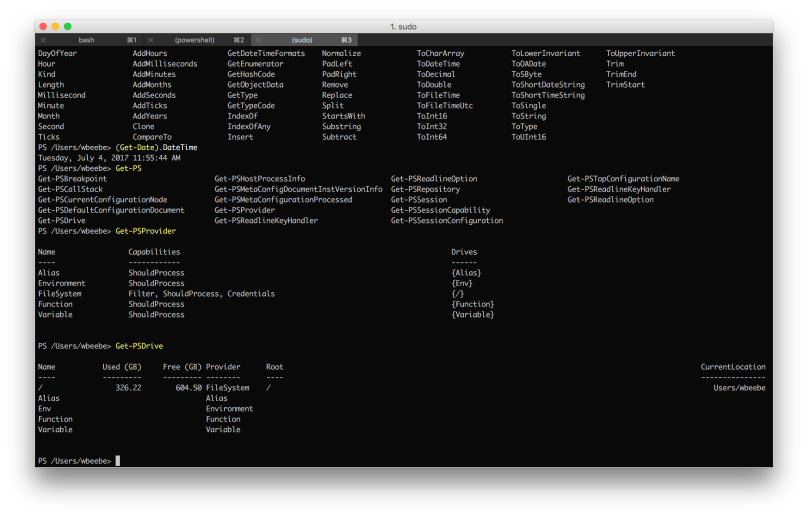Minimize the window with the yellow button
The height and width of the screenshot is (517, 808).
tap(55, 26)
